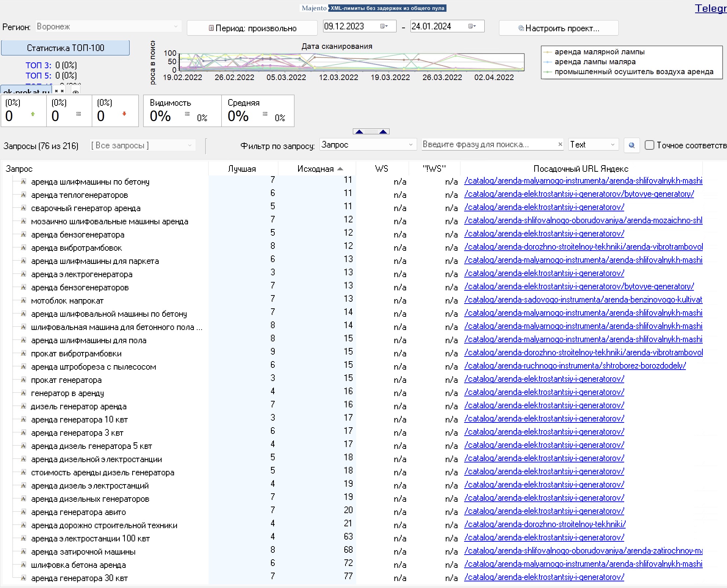Click the 'Настроить проект...' button
The image size is (727, 588).
coord(558,28)
